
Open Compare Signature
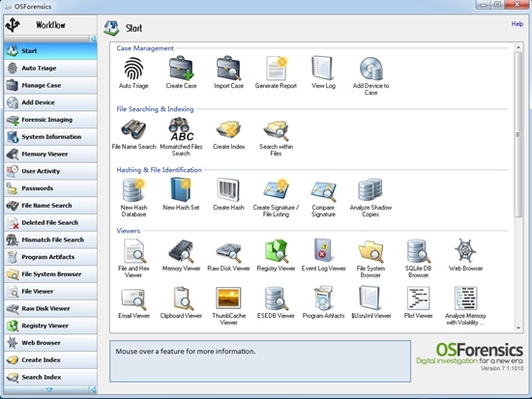(323, 191)
